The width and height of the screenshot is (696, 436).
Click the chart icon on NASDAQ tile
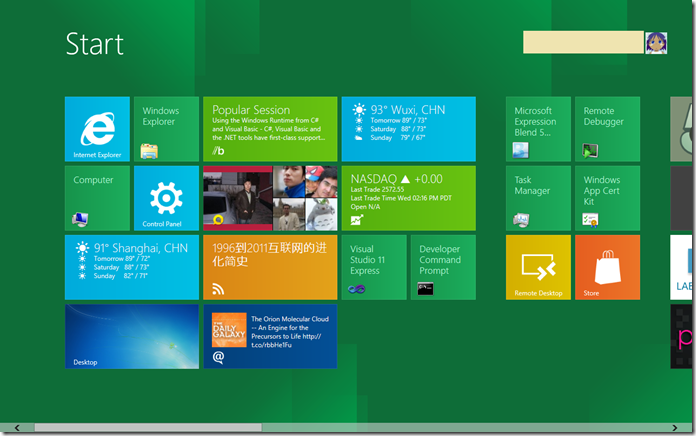(x=357, y=219)
